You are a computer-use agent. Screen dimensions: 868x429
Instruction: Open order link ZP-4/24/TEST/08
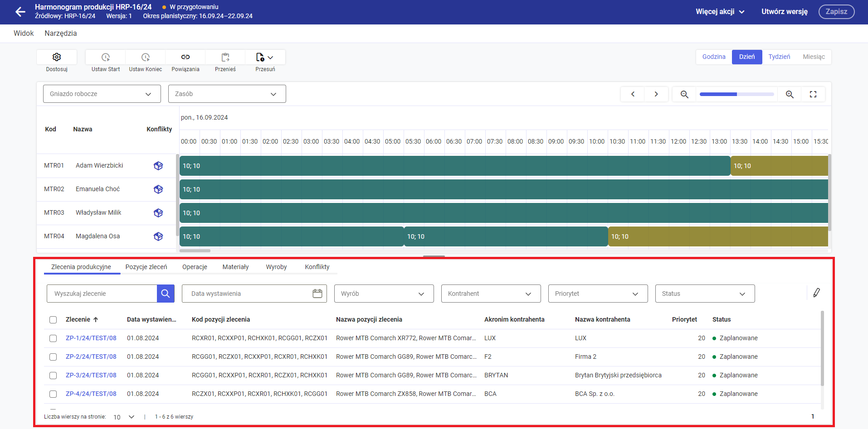91,394
